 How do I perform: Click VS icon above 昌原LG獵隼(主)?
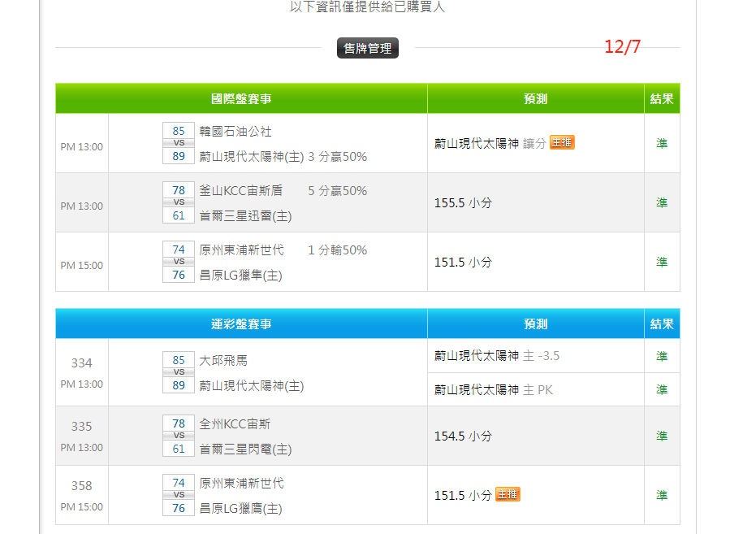(x=179, y=262)
